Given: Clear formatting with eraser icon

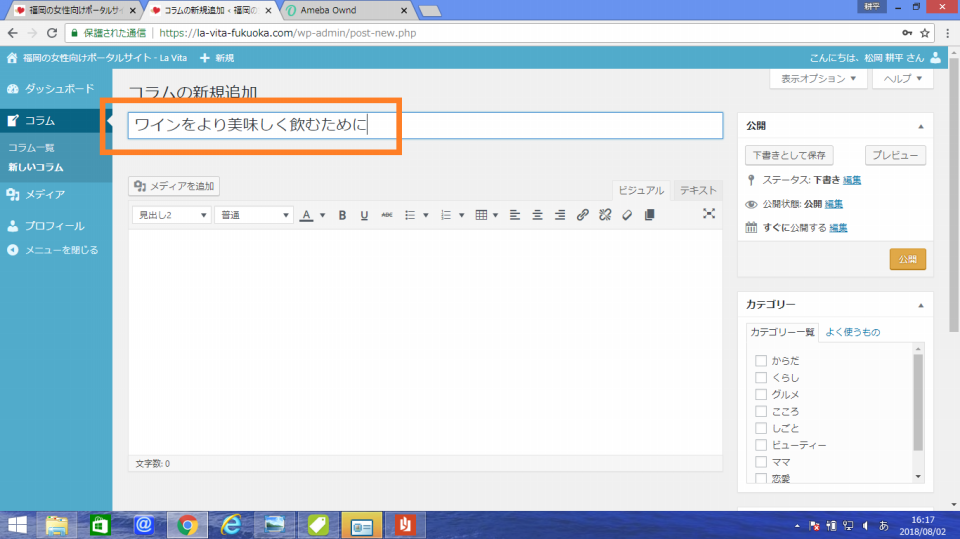Looking at the screenshot, I should 627,215.
